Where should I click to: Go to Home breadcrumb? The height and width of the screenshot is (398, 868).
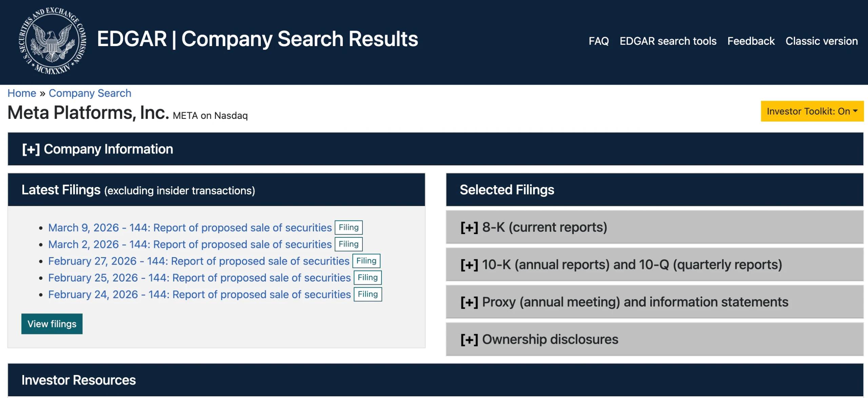(22, 93)
